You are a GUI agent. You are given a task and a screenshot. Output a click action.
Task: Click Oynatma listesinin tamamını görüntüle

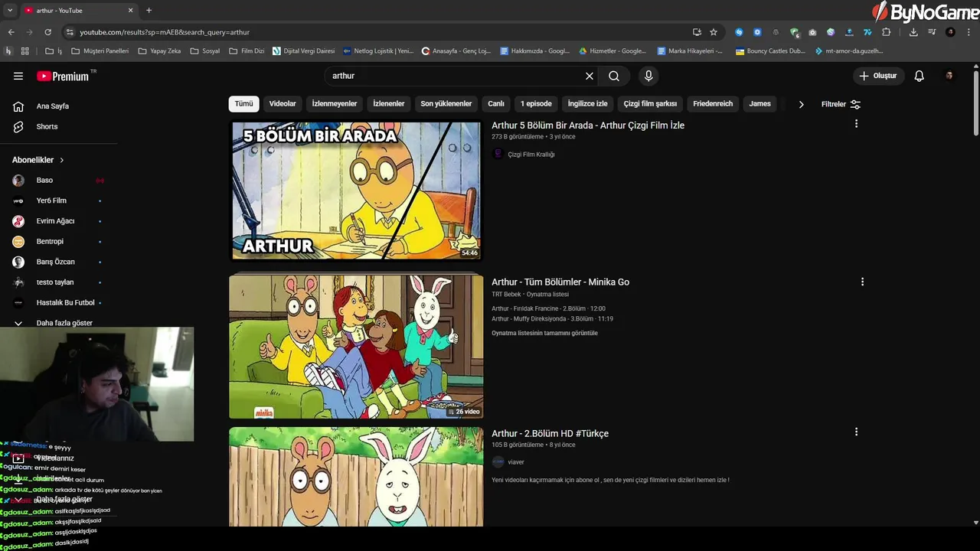click(544, 333)
